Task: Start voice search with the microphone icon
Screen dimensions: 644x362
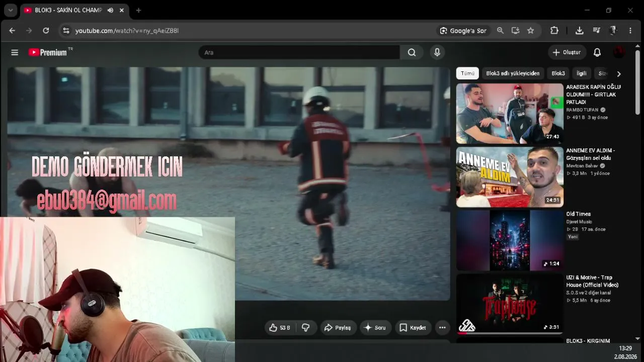Action: click(x=437, y=52)
